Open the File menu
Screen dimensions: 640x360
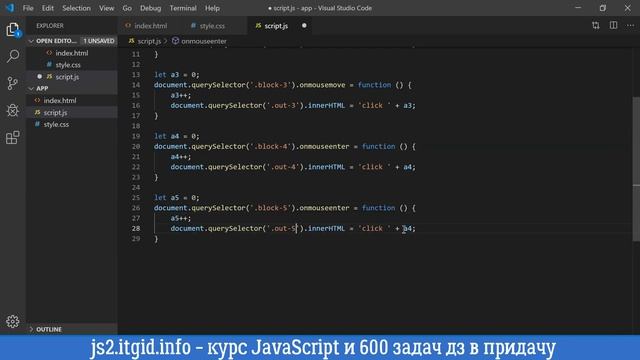[x=28, y=8]
